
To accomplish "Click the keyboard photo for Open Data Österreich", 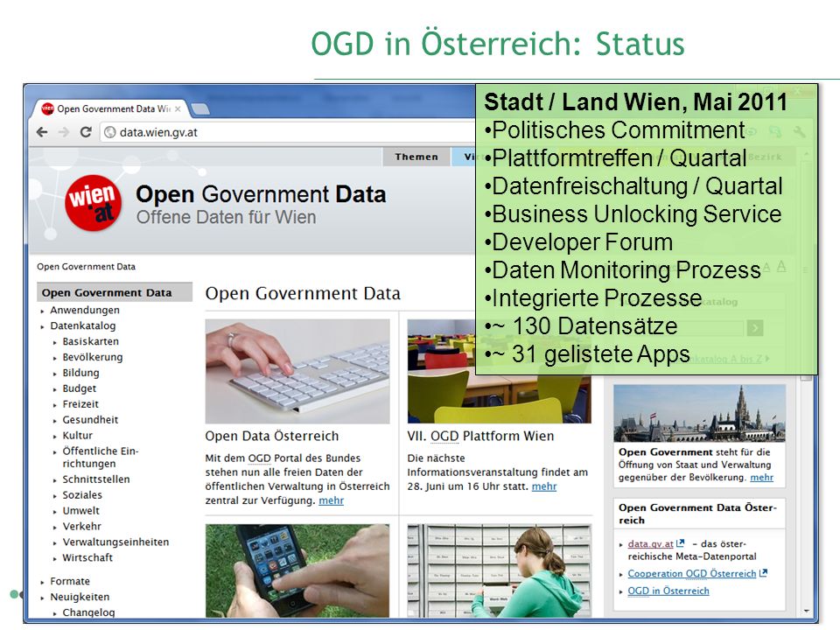I will pyautogui.click(x=297, y=372).
